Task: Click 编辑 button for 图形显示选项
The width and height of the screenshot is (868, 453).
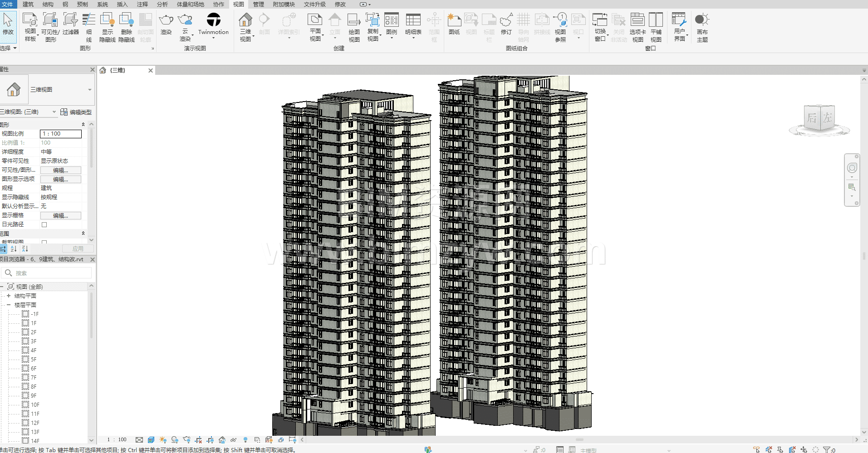Action: click(61, 179)
